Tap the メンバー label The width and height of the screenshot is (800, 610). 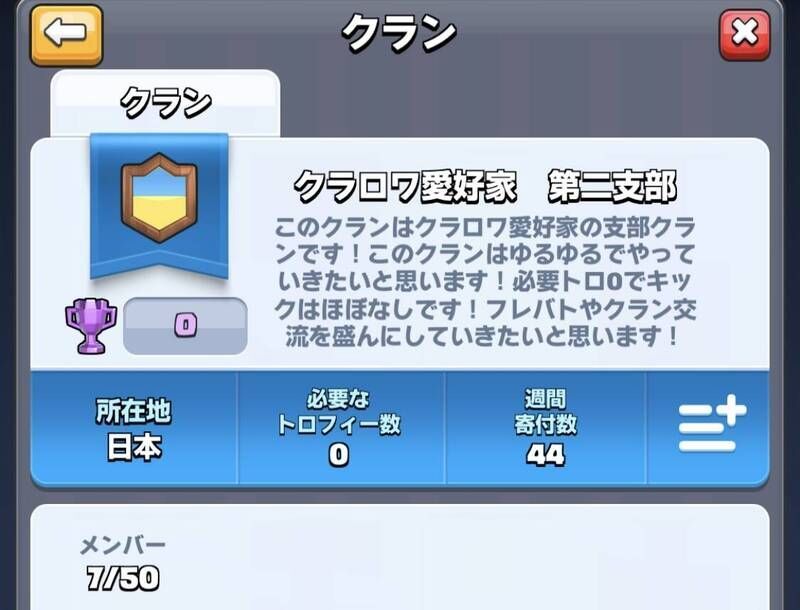coord(122,546)
